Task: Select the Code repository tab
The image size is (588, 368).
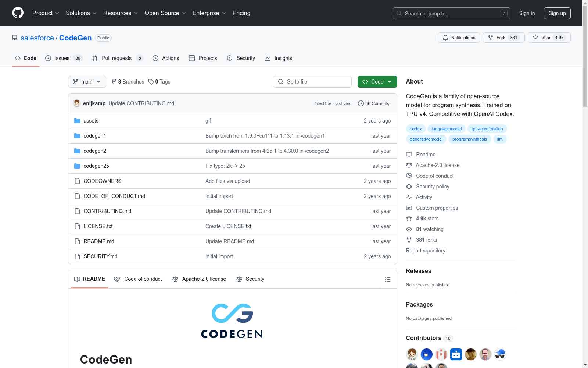Action: tap(26, 58)
